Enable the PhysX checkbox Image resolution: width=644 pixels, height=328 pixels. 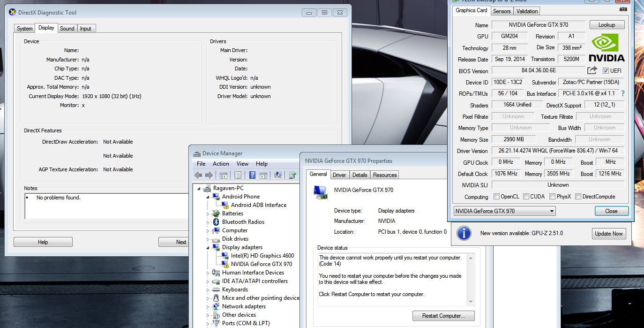[x=552, y=197]
